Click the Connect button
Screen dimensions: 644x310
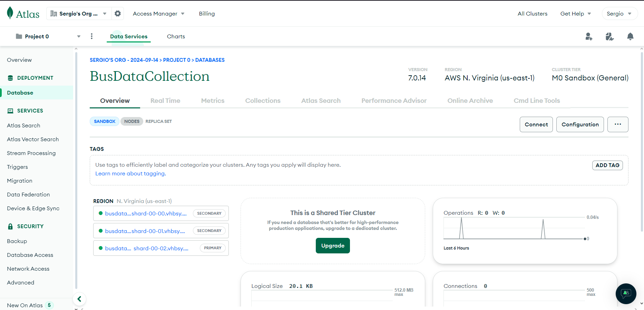pos(536,124)
